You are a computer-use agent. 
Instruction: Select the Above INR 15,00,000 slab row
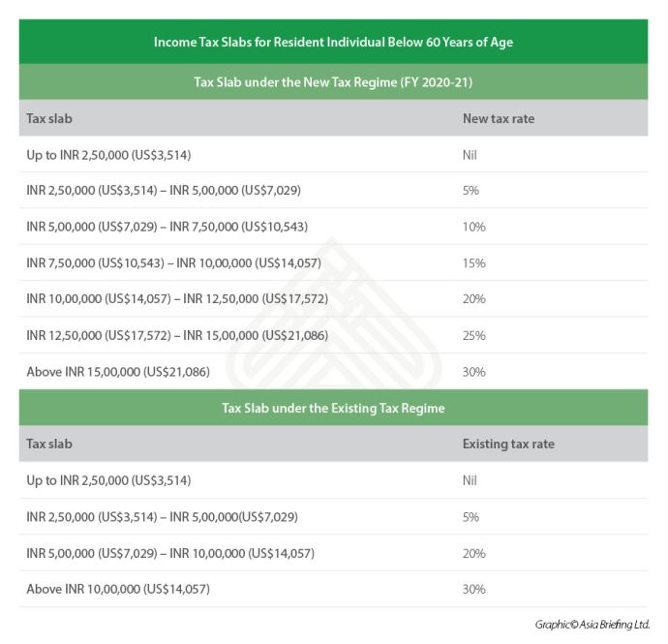[121, 372]
